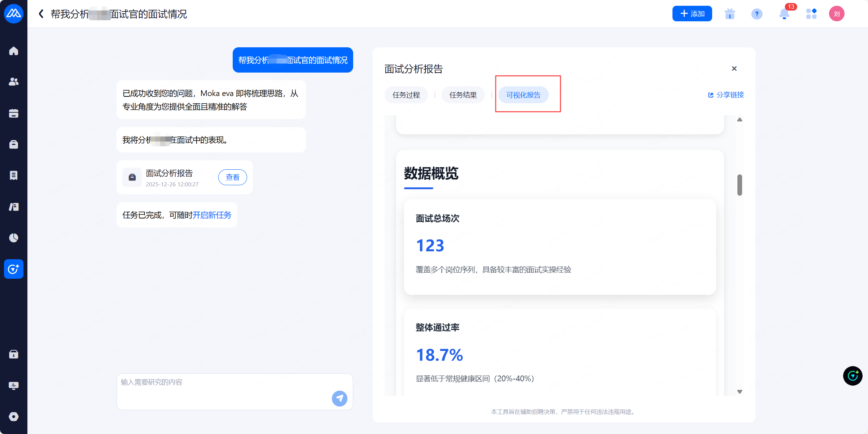Open the candidates people icon in sidebar
Screen dimensions: 868x434
14,82
